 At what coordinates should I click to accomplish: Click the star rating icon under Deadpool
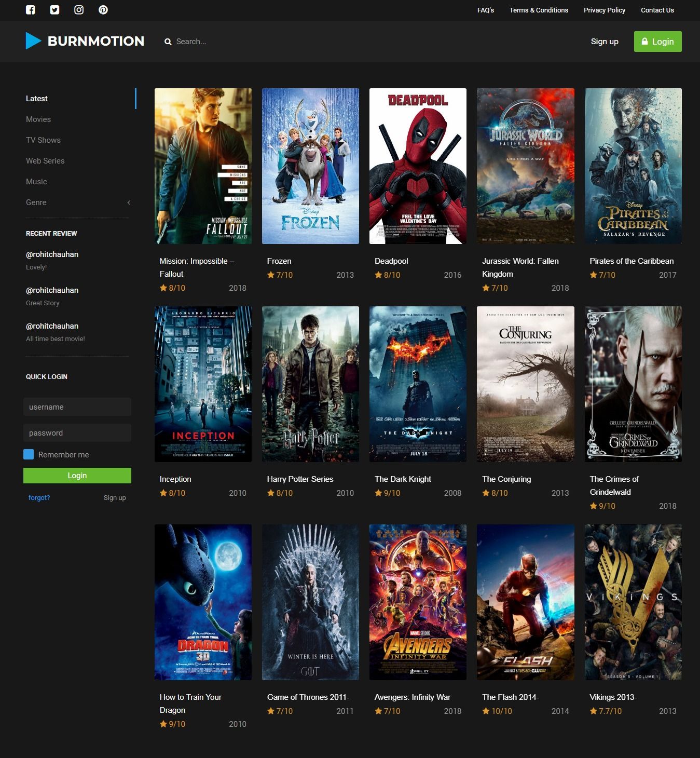pos(378,275)
